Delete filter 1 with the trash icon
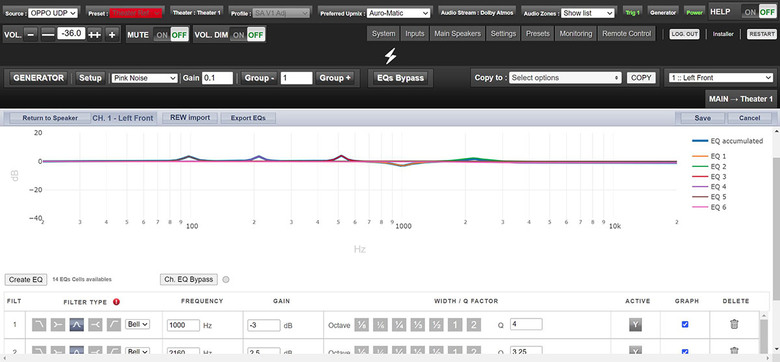780x362 pixels. point(734,324)
